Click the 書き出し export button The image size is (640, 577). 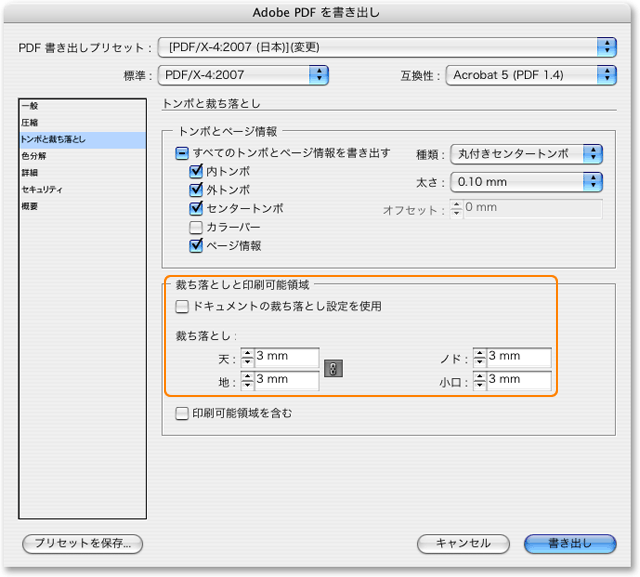point(569,543)
